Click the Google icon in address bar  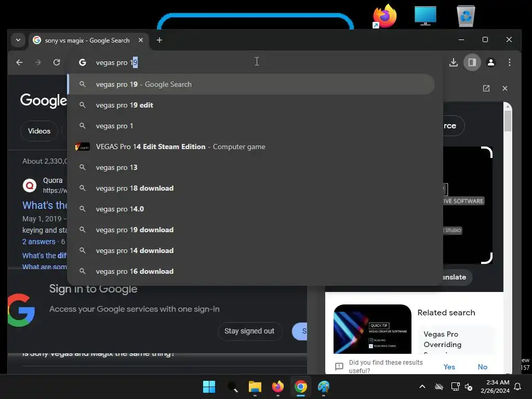tap(83, 62)
